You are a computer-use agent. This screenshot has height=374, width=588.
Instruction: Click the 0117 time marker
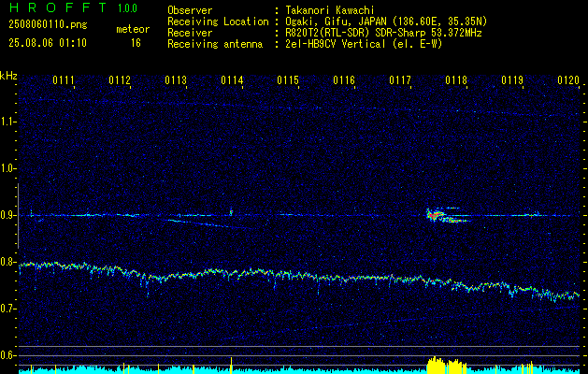coord(400,80)
